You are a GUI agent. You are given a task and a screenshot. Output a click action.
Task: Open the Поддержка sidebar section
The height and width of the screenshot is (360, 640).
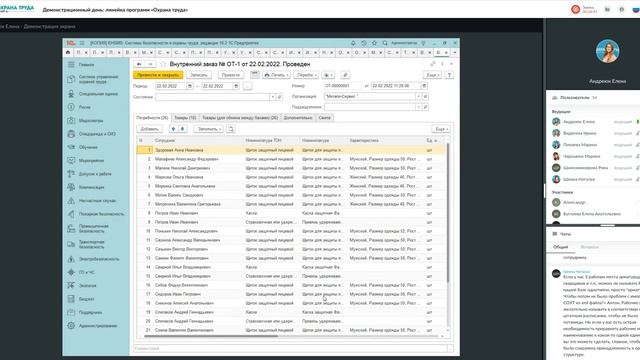coord(91,312)
